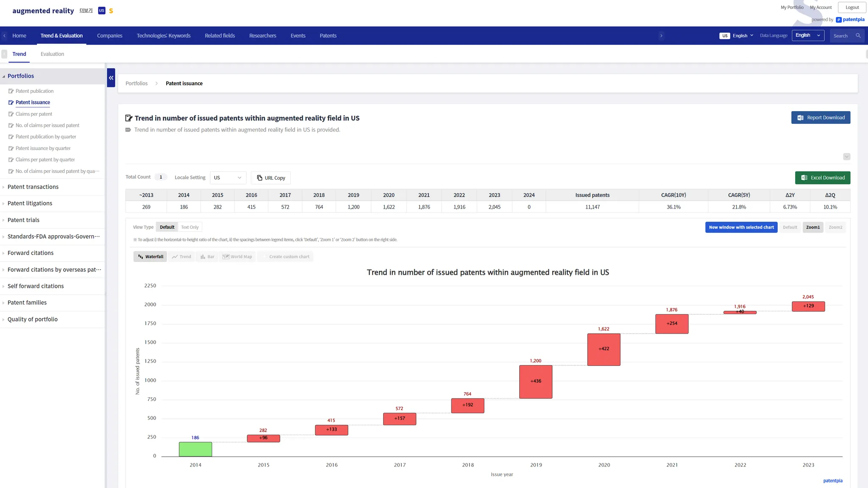The height and width of the screenshot is (488, 868).
Task: Open the Data Language English dropdown
Action: [807, 36]
